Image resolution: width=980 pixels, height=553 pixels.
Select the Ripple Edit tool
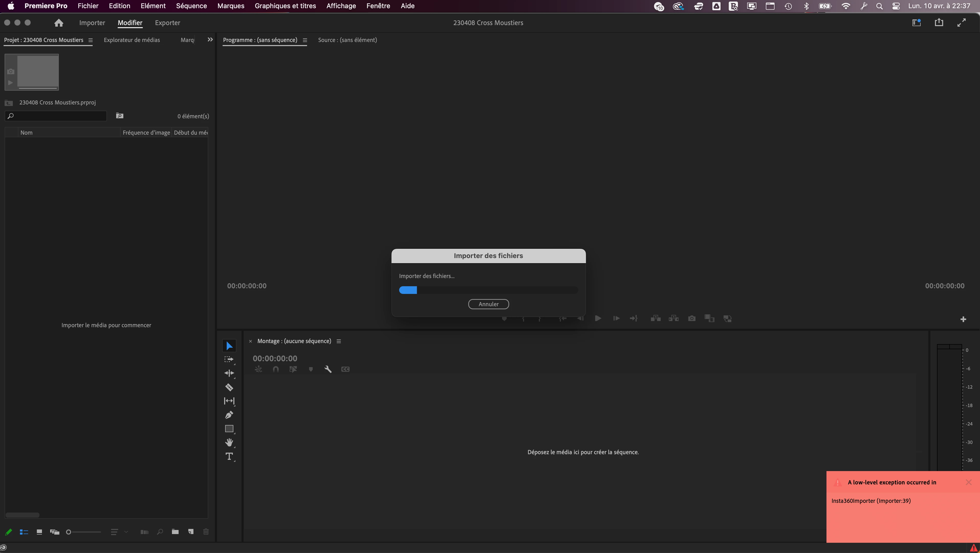click(229, 373)
